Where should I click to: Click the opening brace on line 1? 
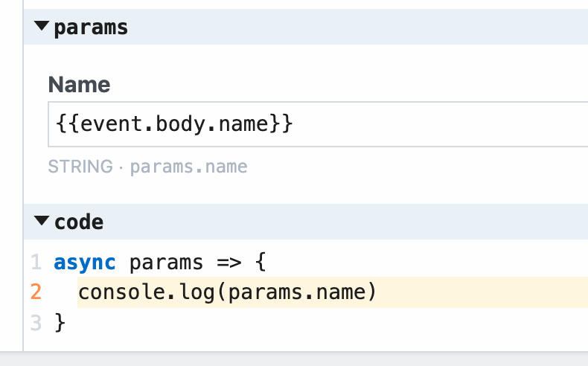259,263
